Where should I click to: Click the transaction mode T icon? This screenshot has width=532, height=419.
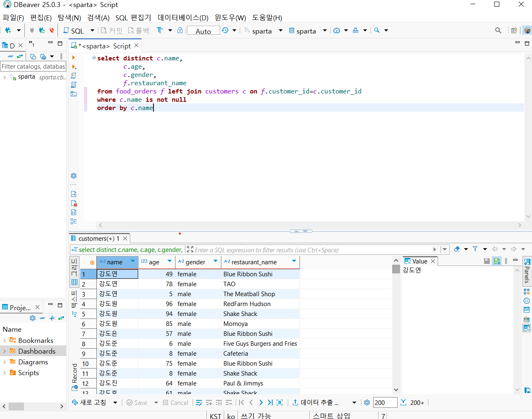[x=160, y=30]
